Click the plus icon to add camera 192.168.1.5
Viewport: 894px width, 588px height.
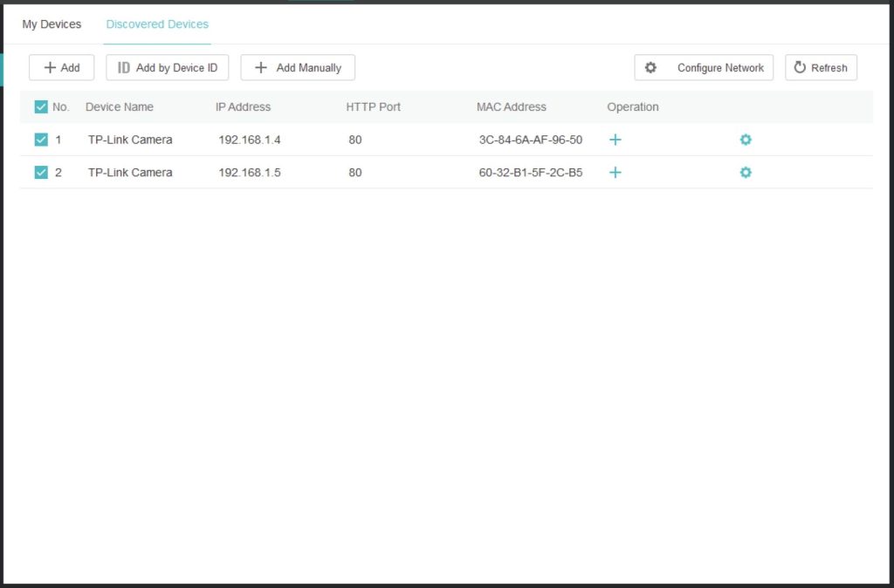coord(615,172)
